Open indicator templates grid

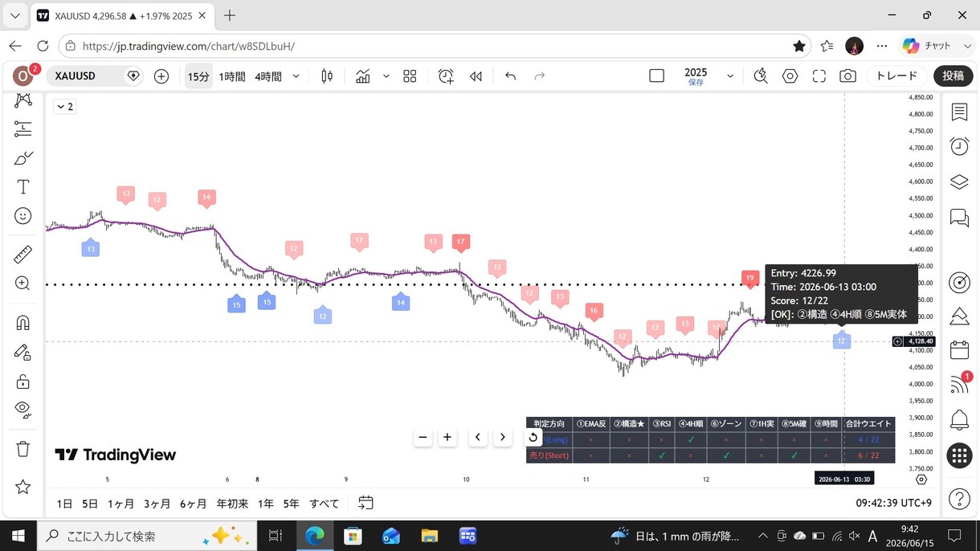pos(410,76)
